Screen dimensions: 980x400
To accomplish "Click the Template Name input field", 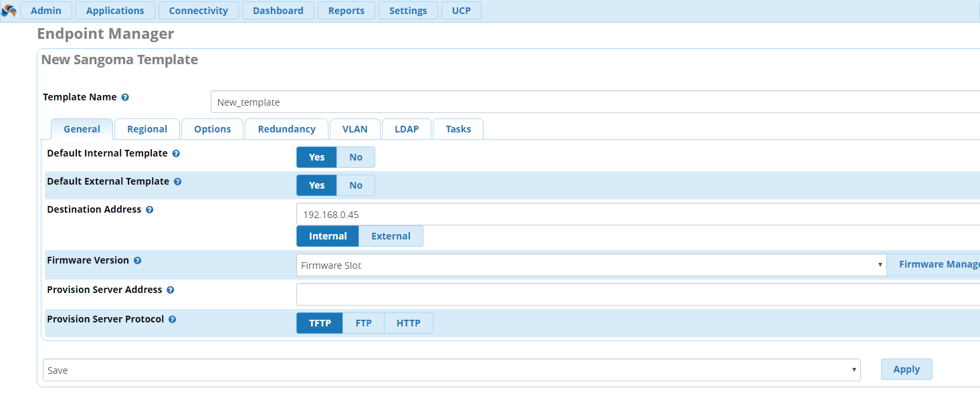I will pos(595,102).
